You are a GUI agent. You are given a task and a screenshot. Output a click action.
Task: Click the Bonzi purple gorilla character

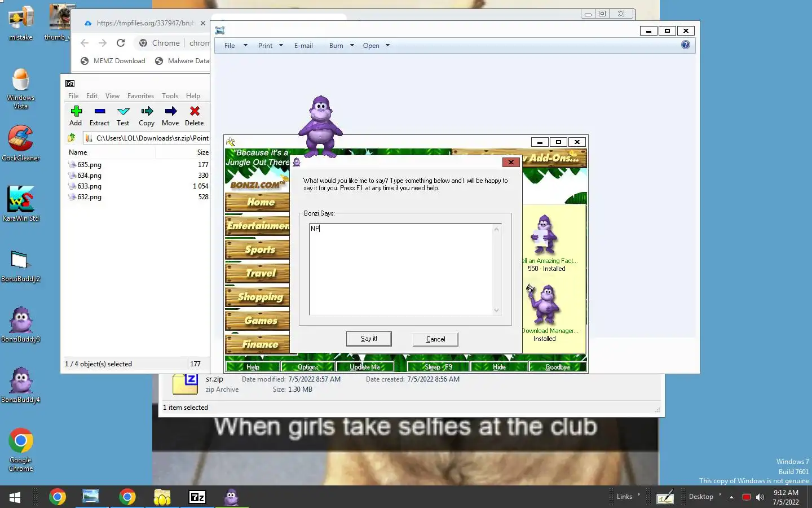coord(320,126)
